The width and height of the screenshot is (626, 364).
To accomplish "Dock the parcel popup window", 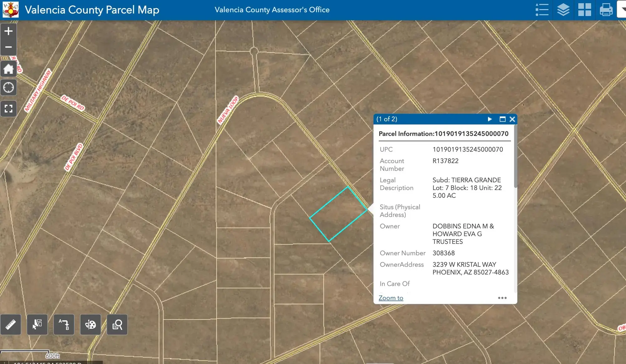I will point(503,119).
